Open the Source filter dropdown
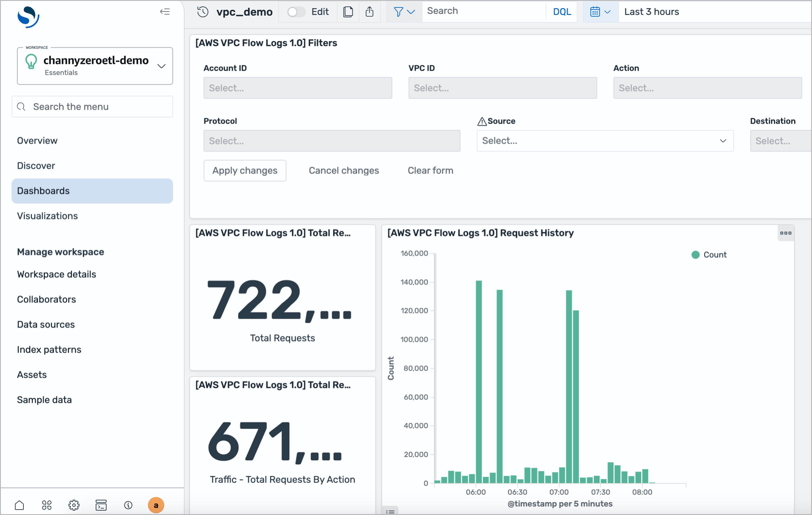 coord(605,141)
